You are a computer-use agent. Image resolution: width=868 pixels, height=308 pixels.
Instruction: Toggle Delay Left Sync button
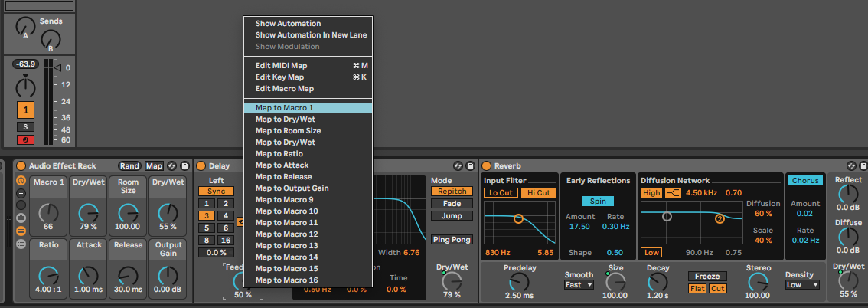click(x=216, y=191)
